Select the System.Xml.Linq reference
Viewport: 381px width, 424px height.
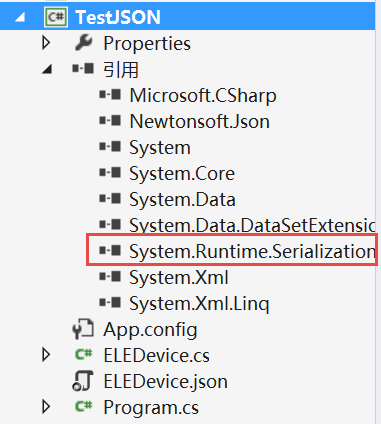(x=199, y=304)
